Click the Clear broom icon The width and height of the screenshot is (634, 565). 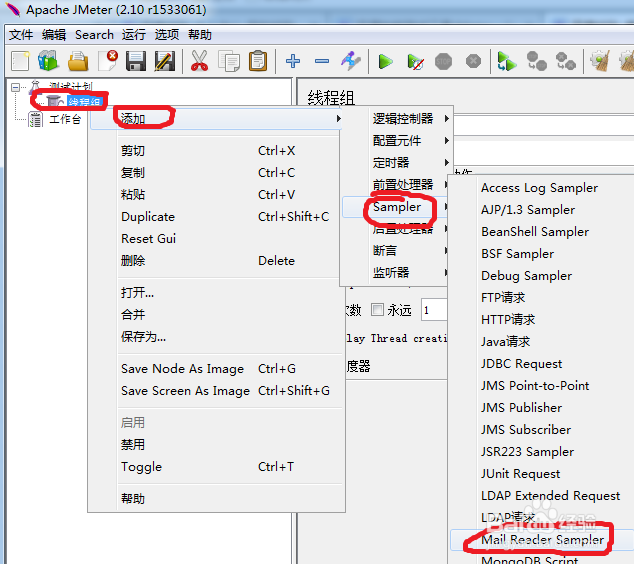pos(600,61)
